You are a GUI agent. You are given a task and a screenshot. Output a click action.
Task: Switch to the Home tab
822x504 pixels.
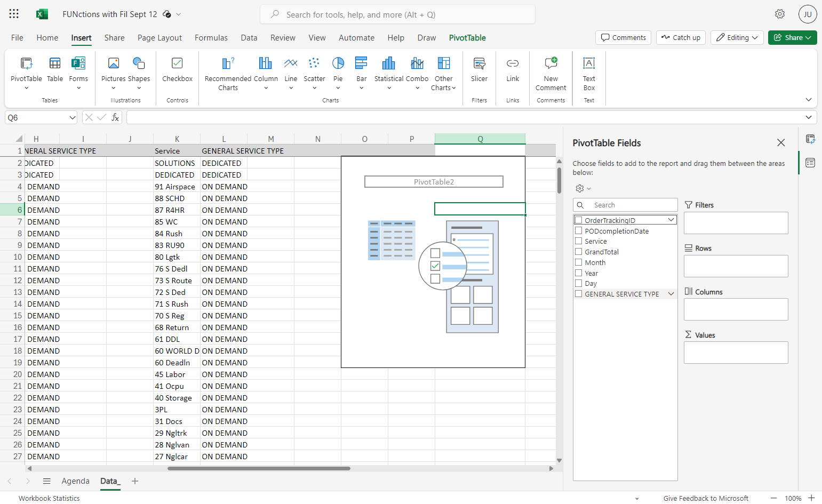pos(47,37)
